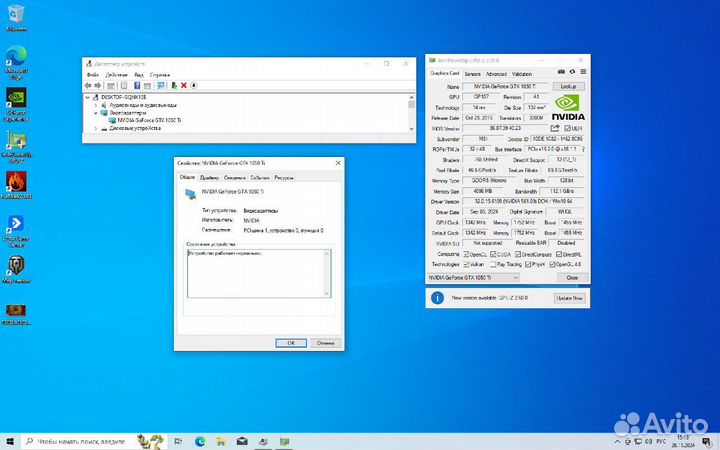This screenshot has height=450, width=720.
Task: Open Task View on taskbar
Action: click(178, 441)
